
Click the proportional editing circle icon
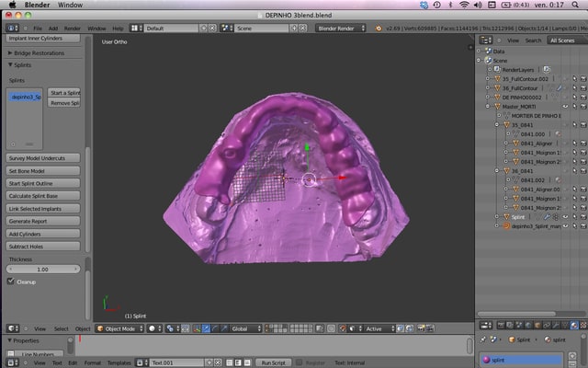(331, 328)
